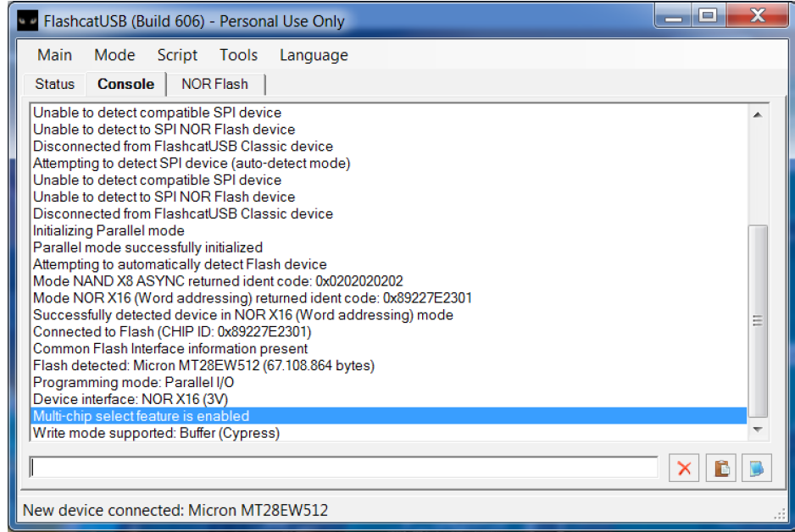Clear the console with the red X icon
The height and width of the screenshot is (532, 795).
point(684,468)
